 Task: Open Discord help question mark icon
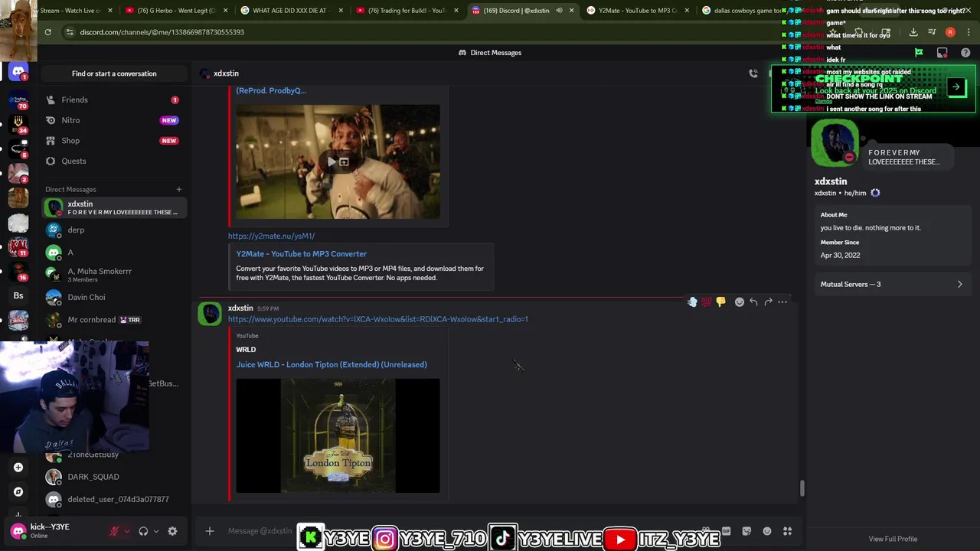click(965, 53)
